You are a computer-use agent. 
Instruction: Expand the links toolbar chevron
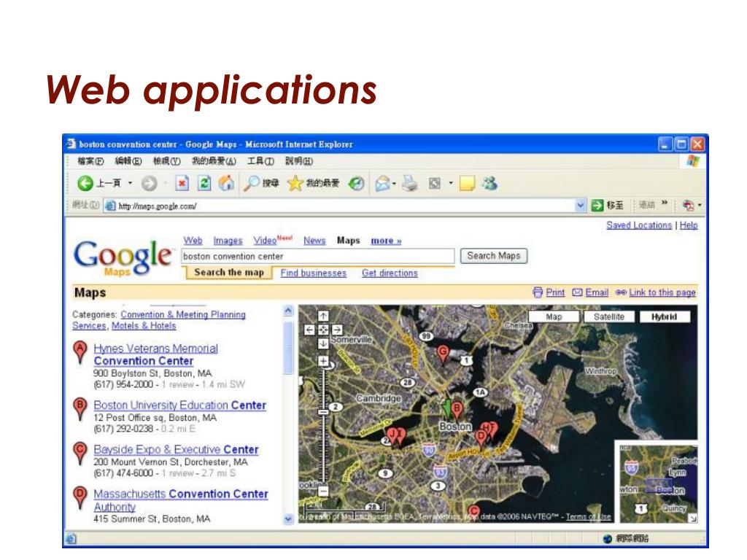tap(665, 203)
